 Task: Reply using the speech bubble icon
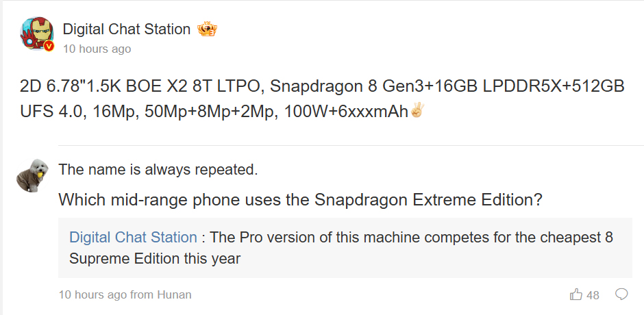pyautogui.click(x=622, y=294)
